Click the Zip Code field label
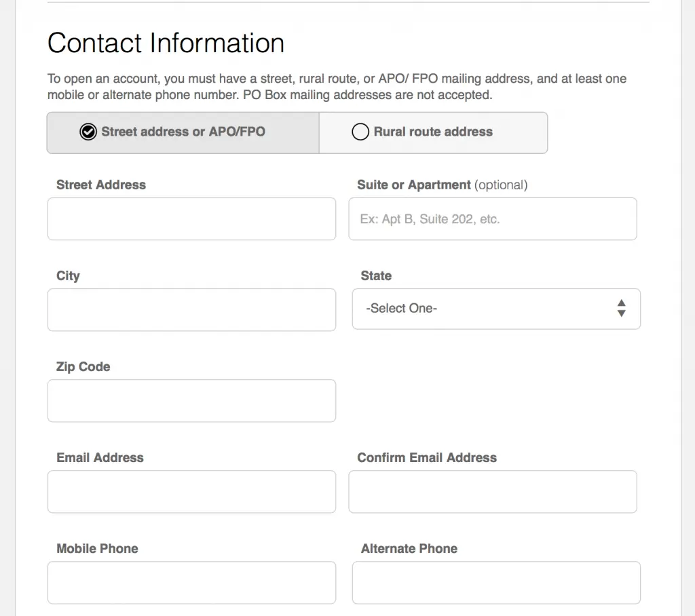This screenshot has width=695, height=616. [x=83, y=367]
